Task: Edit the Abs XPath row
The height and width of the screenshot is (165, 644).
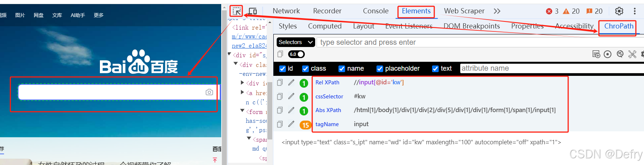Action: click(291, 110)
